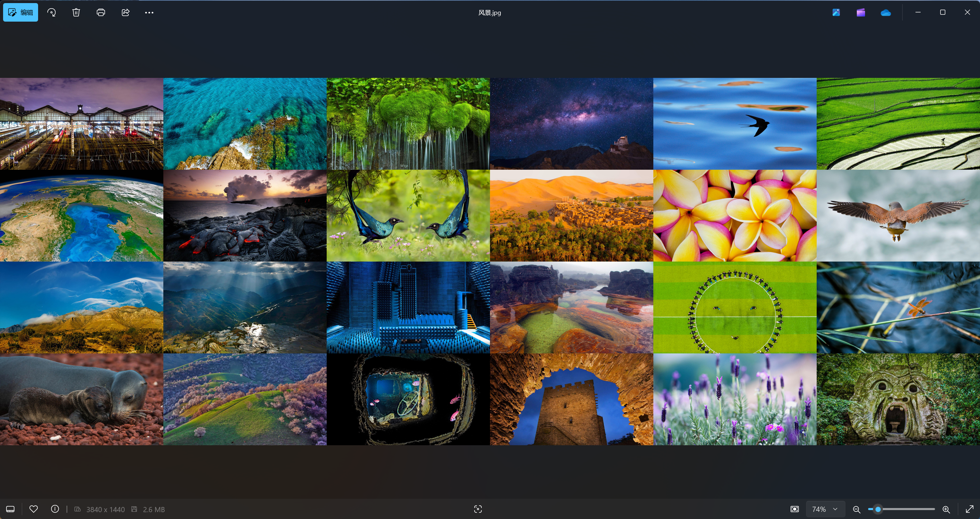
Task: Enter full screen with expand arrows
Action: [x=969, y=509]
